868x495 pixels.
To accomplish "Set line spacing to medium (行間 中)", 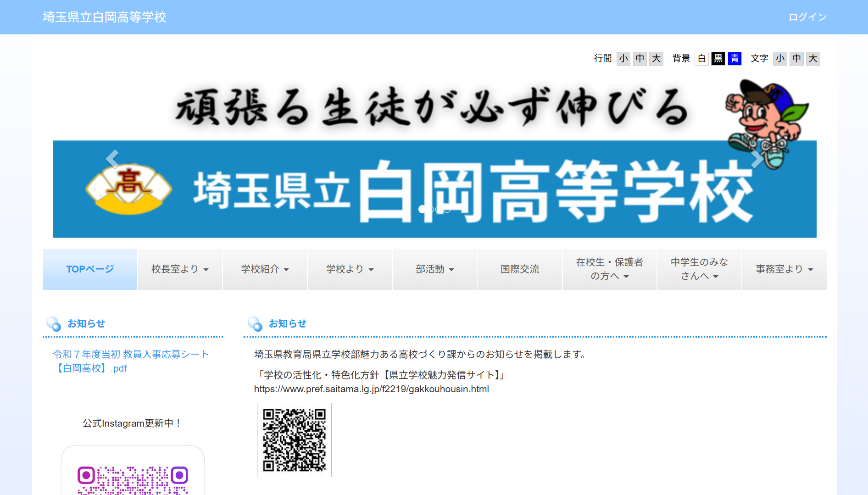I will pos(640,58).
